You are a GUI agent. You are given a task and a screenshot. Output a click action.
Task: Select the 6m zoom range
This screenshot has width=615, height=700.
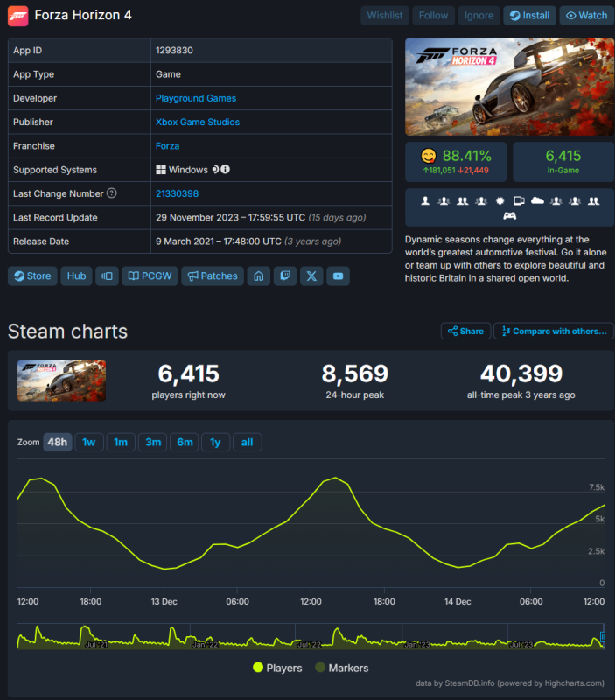pos(185,443)
